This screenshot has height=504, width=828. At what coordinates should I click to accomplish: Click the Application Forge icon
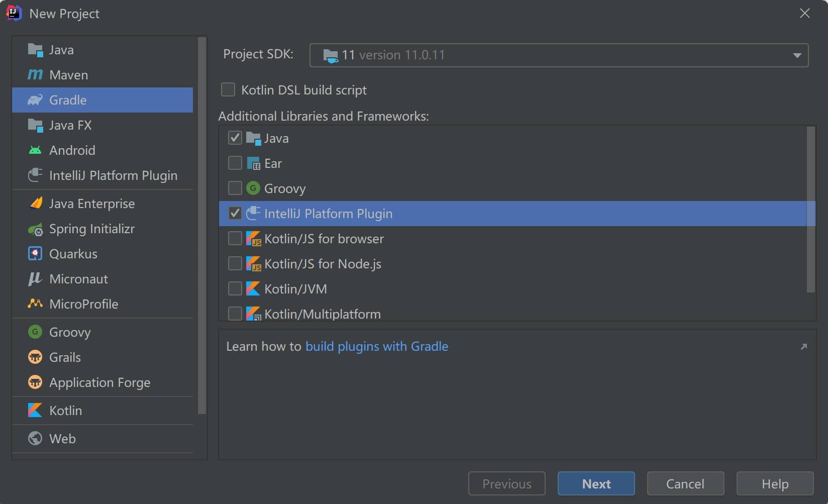(x=35, y=382)
